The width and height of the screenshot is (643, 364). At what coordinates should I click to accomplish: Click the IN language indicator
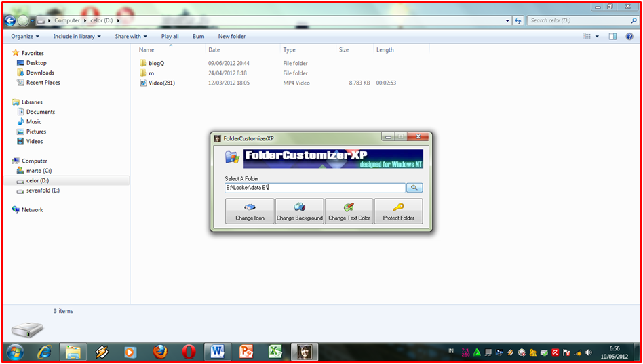pos(451,351)
